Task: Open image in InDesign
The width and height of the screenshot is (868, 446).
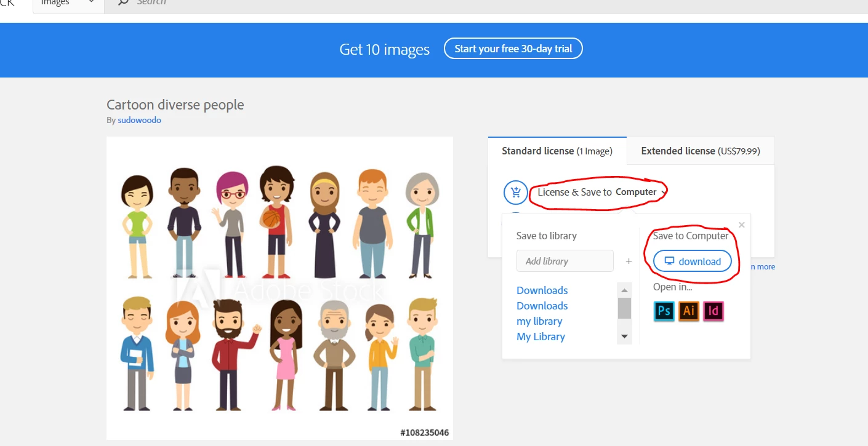Action: [x=713, y=311]
